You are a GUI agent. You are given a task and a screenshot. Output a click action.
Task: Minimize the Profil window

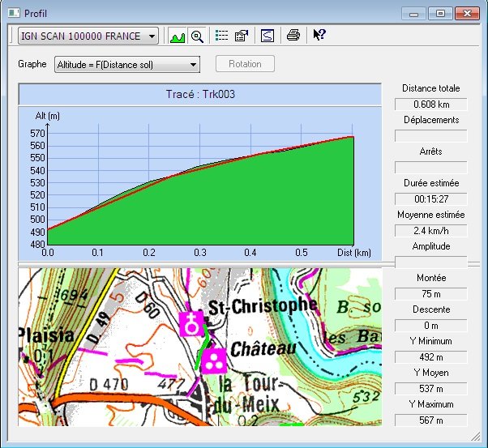(413, 14)
